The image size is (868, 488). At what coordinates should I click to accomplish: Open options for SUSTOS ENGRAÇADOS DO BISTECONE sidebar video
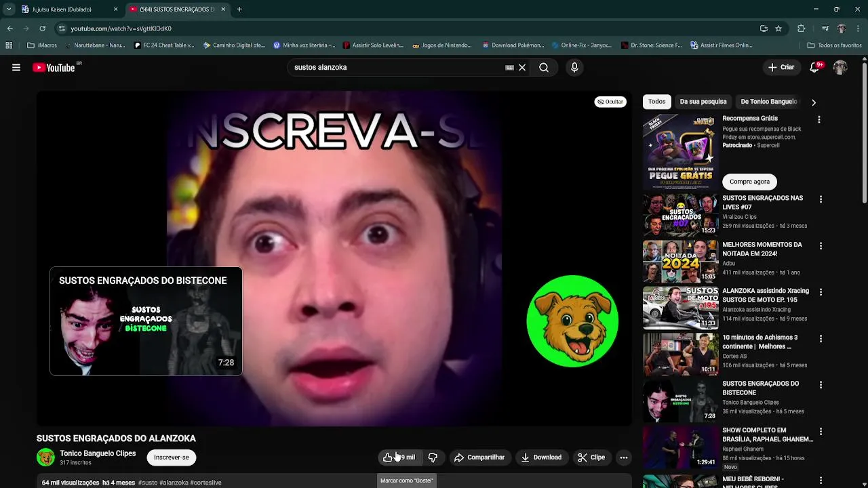click(x=821, y=384)
